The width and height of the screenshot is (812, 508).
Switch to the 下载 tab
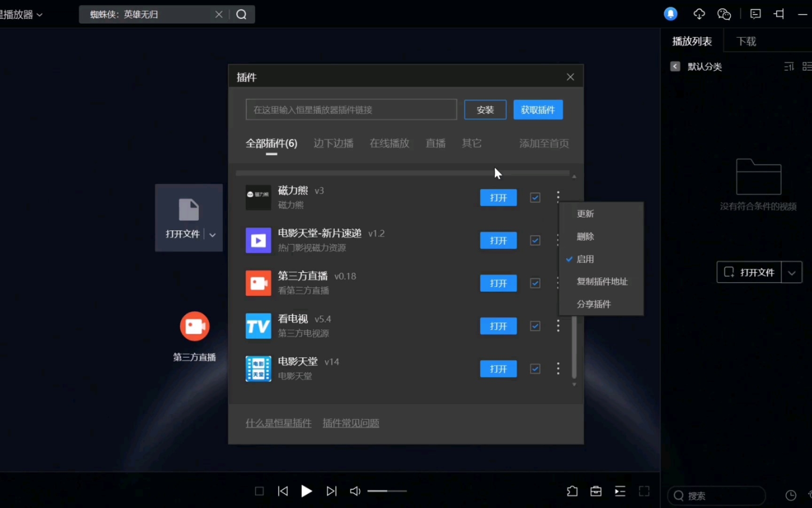point(746,41)
